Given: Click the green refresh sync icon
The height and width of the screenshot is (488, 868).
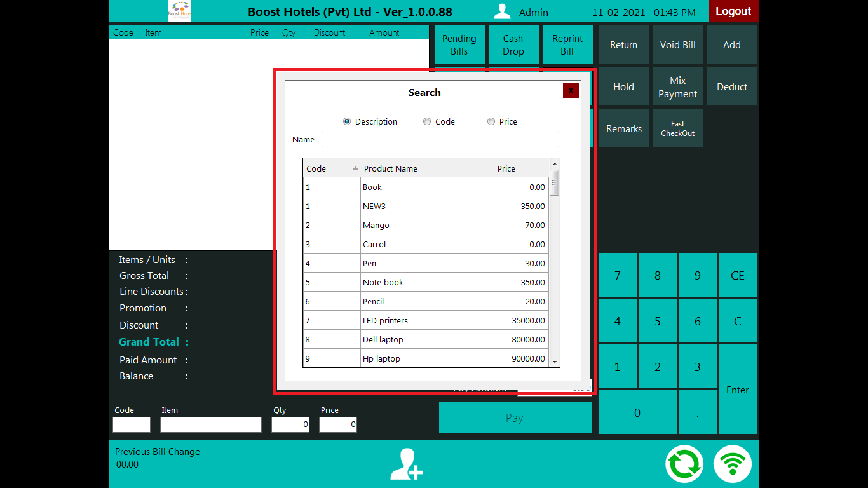Looking at the screenshot, I should click(684, 464).
